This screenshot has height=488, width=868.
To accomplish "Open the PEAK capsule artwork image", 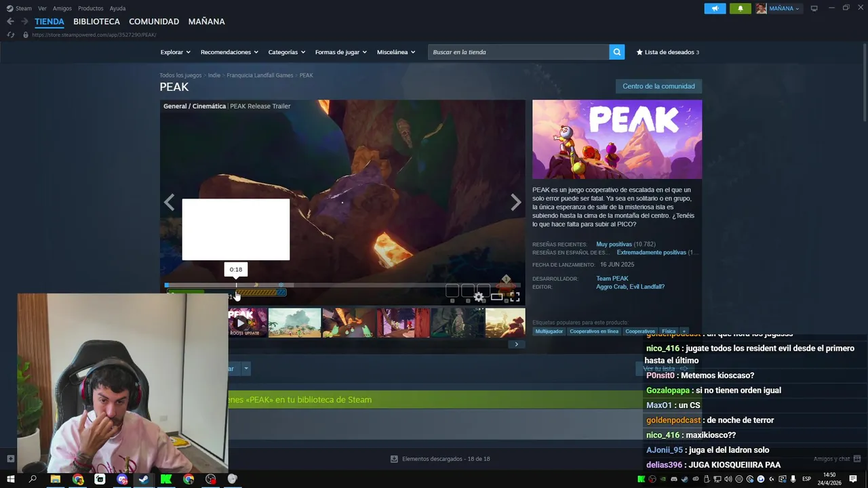I will point(617,140).
